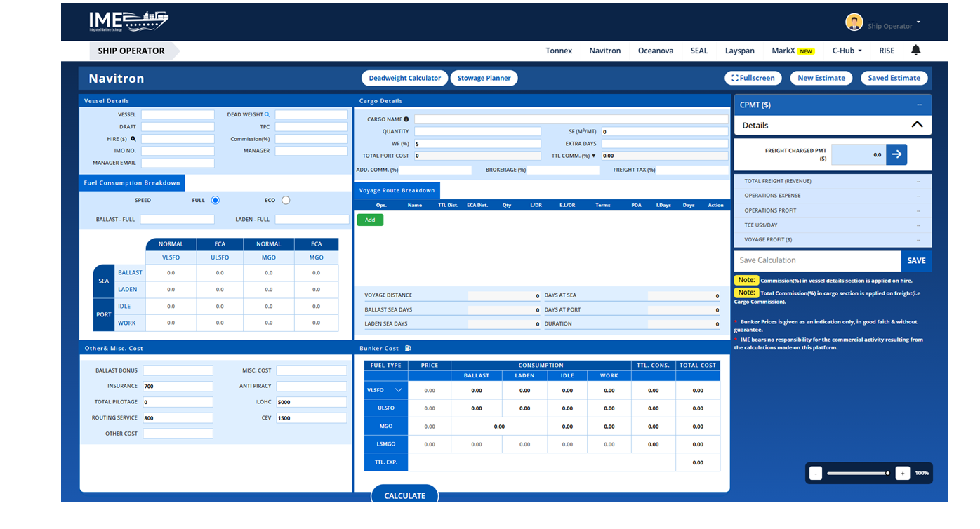Screen dimensions: 980x529
Task: Adjust the zoom level slider
Action: [x=858, y=473]
